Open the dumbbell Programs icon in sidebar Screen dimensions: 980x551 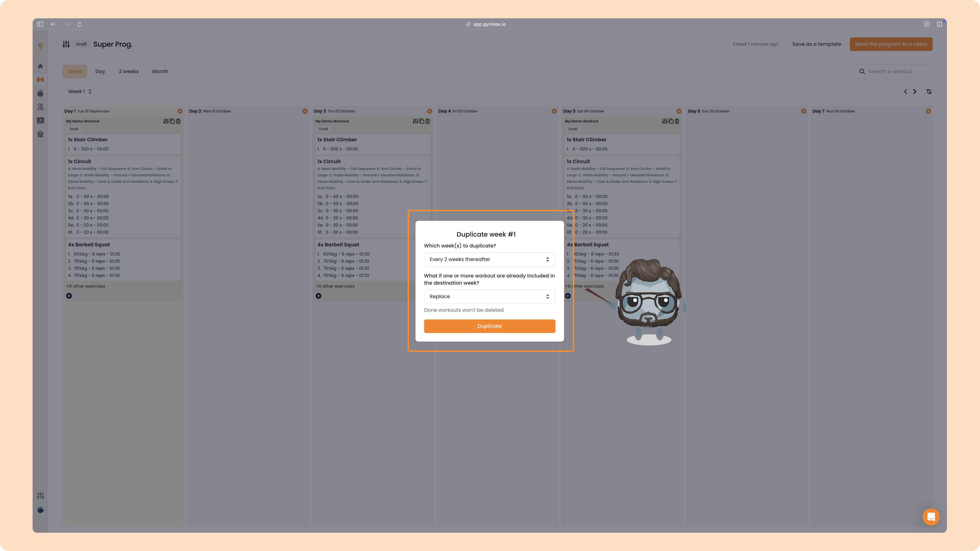40,79
